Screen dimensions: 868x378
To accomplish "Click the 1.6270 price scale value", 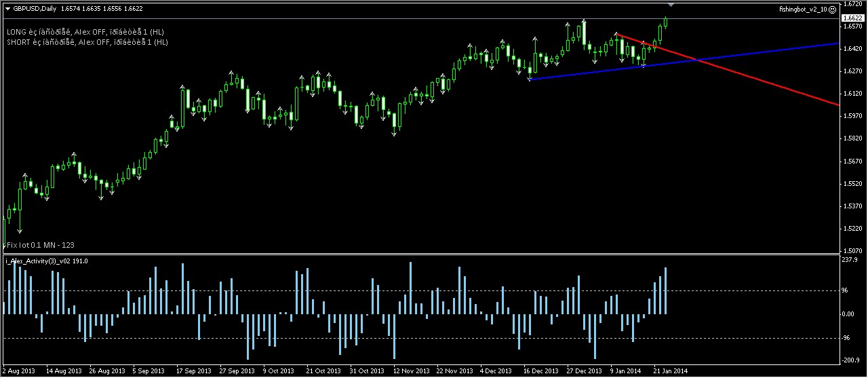I will (852, 71).
